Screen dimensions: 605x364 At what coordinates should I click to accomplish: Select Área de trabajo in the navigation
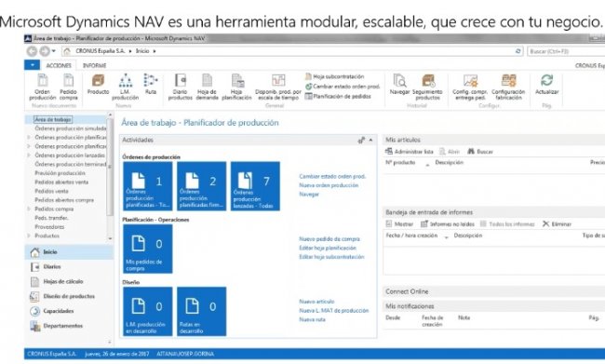pyautogui.click(x=53, y=120)
